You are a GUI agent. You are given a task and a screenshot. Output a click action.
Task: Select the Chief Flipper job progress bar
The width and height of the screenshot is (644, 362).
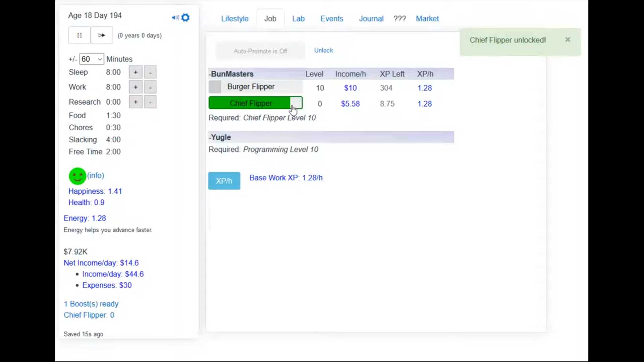coord(256,103)
